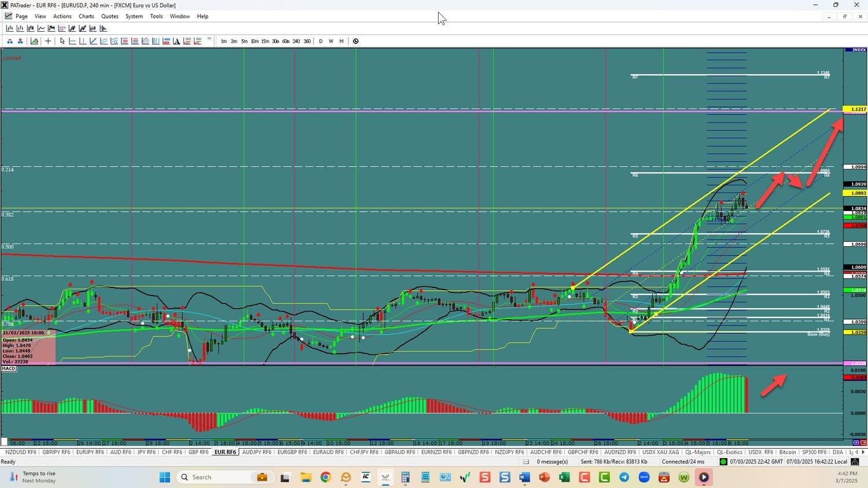Select the crosshair cursor tool
This screenshot has height=488, width=868.
click(48, 41)
